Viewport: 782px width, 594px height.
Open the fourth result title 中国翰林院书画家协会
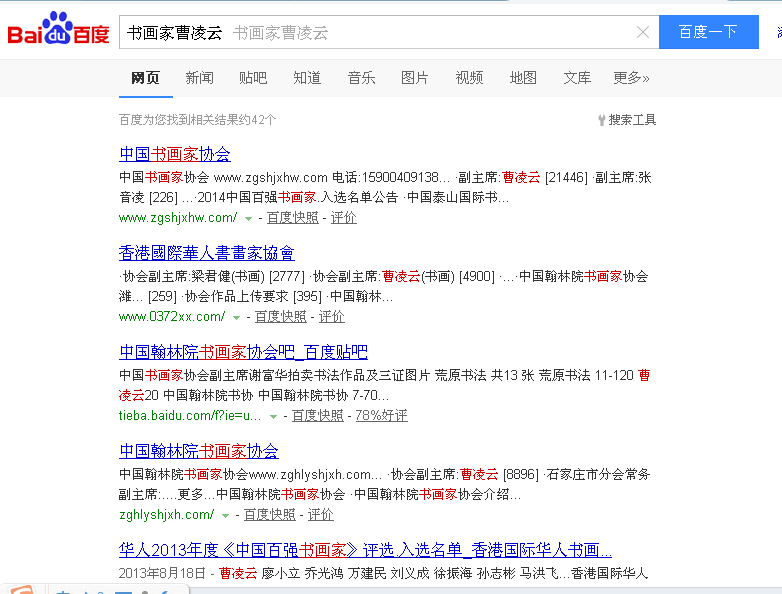point(198,451)
